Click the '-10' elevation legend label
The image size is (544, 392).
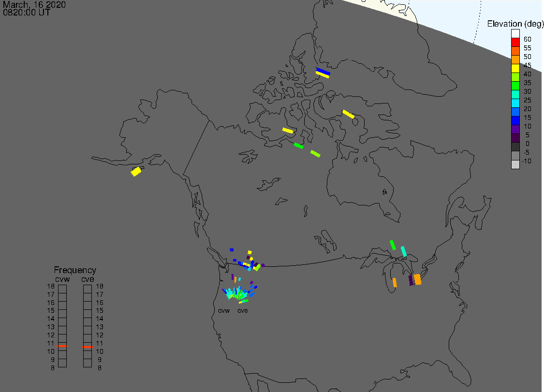(527, 161)
